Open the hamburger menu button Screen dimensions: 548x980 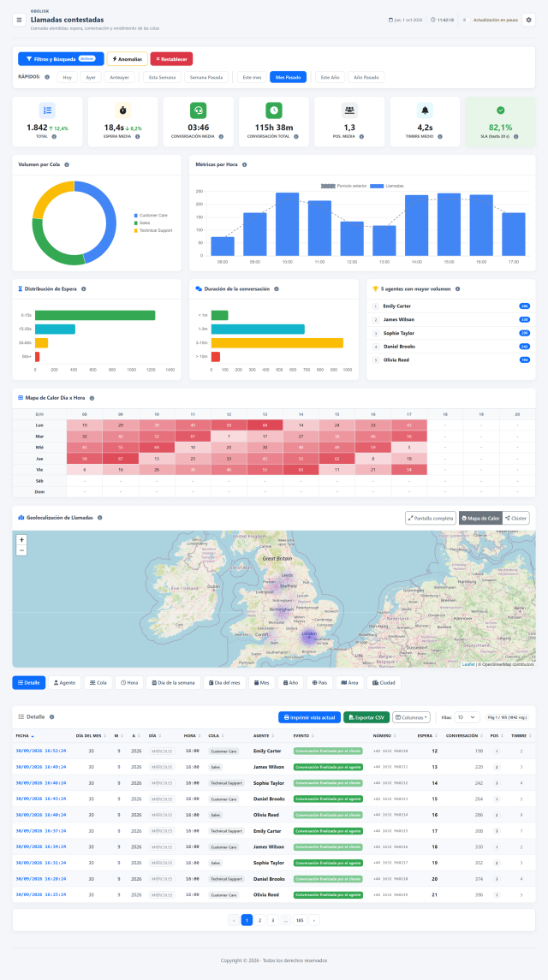pyautogui.click(x=19, y=20)
